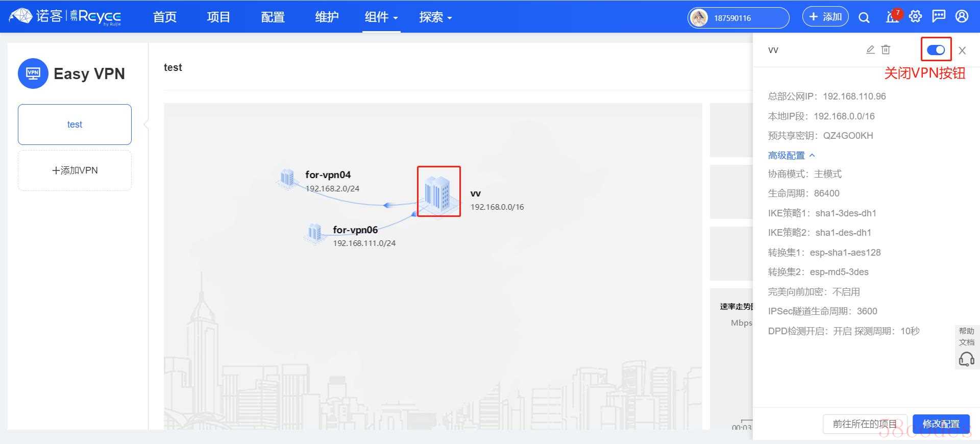Viewport: 980px width, 444px height.
Task: Click the edit pencil icon for vv
Action: (x=871, y=50)
